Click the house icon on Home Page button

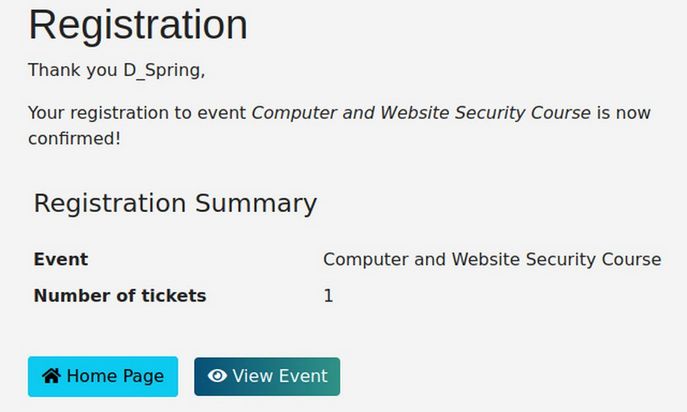tap(50, 376)
